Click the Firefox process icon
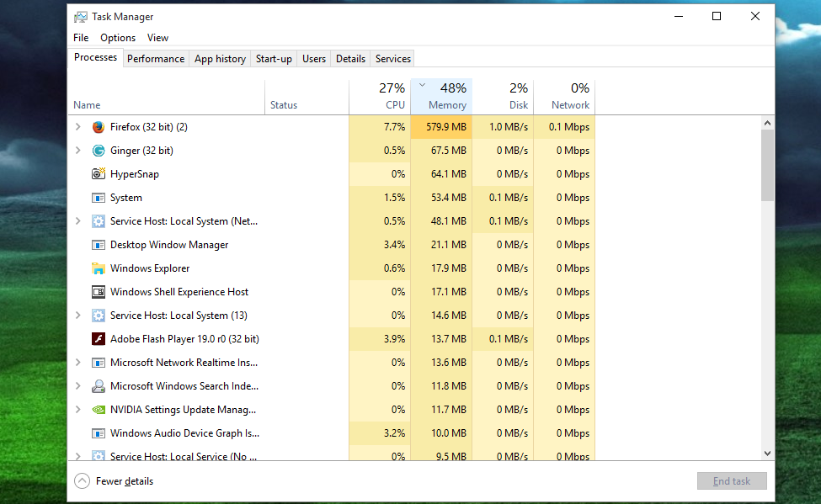 pyautogui.click(x=98, y=127)
